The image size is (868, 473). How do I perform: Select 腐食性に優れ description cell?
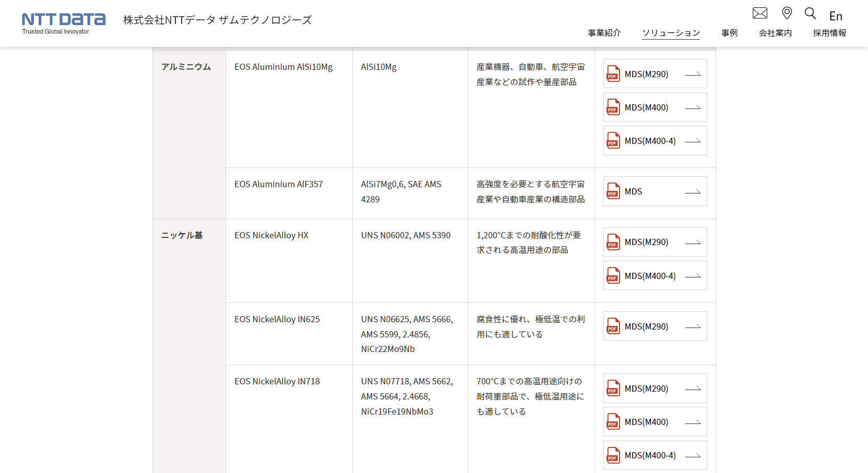pos(531,334)
